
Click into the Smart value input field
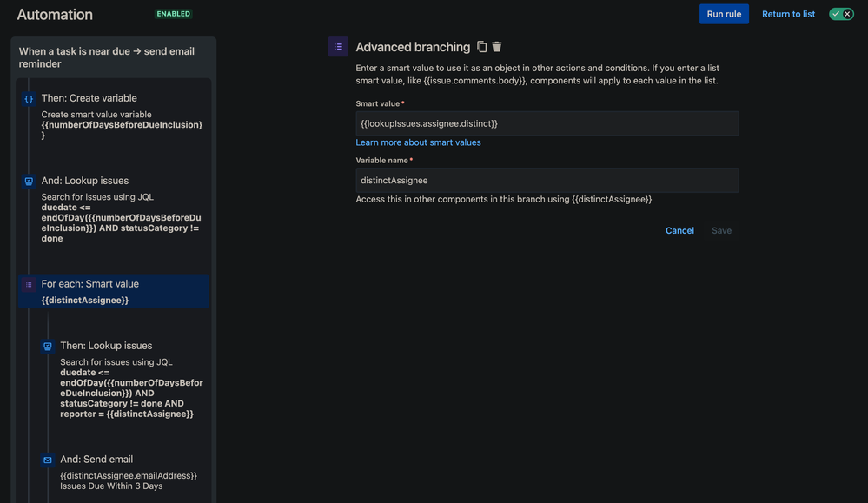coord(547,123)
